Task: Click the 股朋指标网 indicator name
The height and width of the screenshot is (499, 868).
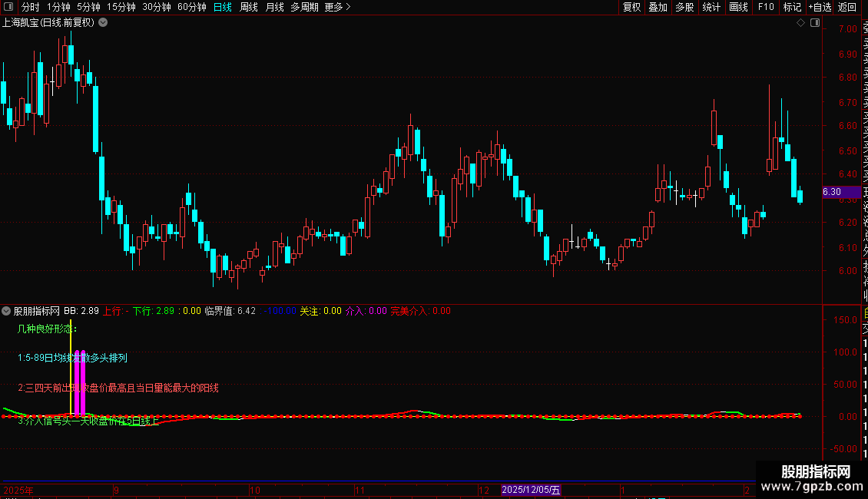Action: pyautogui.click(x=37, y=311)
